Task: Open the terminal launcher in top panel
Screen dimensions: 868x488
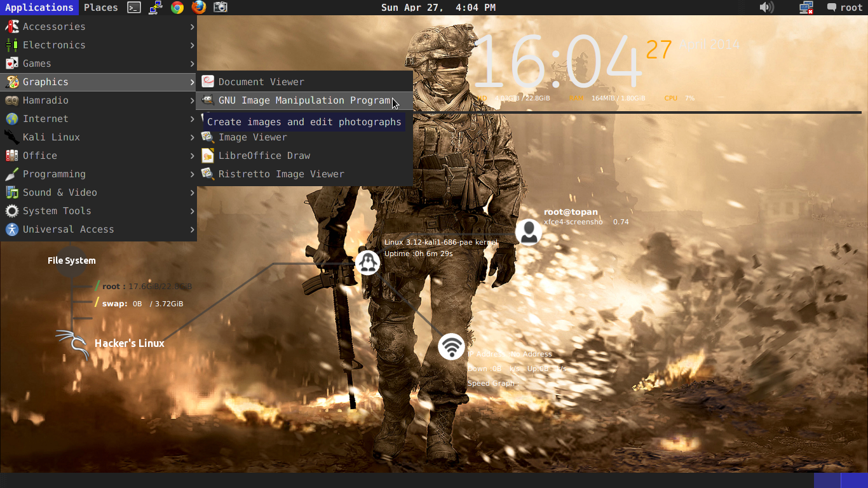Action: tap(134, 8)
